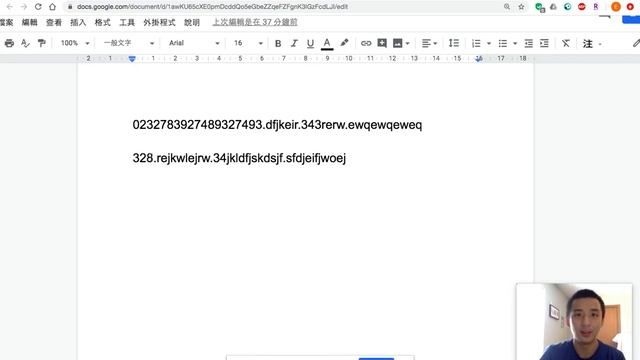Open the green browser extension icon
The image size is (640, 360).
[540, 7]
